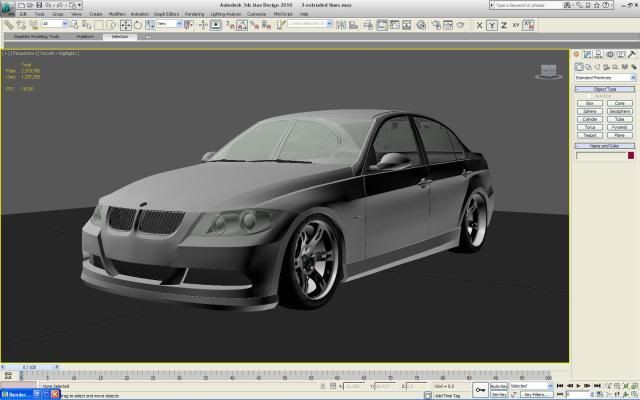The image size is (640, 400).
Task: Toggle Percent Snap
Action: tap(255, 25)
